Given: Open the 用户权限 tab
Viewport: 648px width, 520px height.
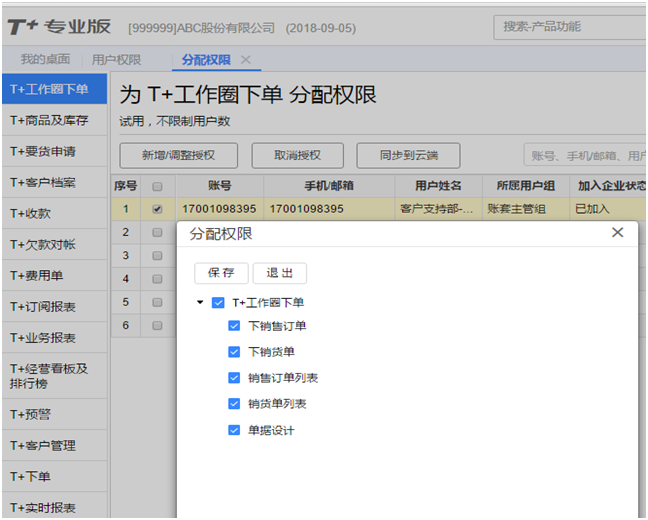Looking at the screenshot, I should pos(116,60).
